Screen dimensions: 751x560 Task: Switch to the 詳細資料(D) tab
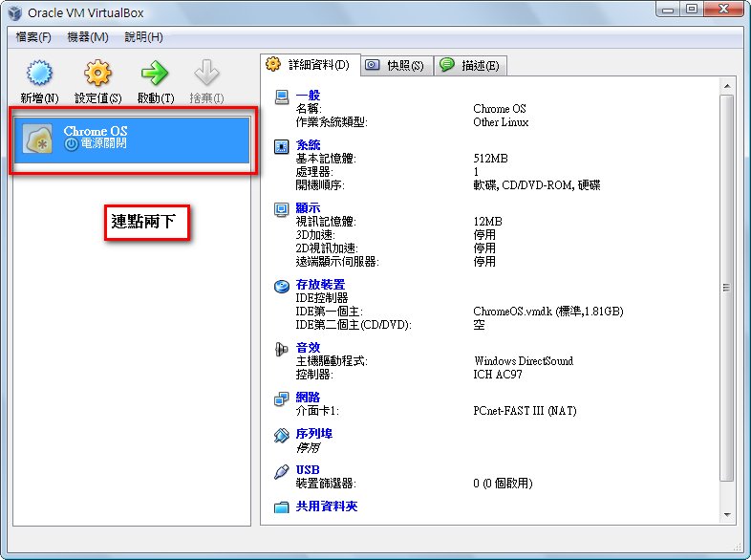(x=311, y=65)
